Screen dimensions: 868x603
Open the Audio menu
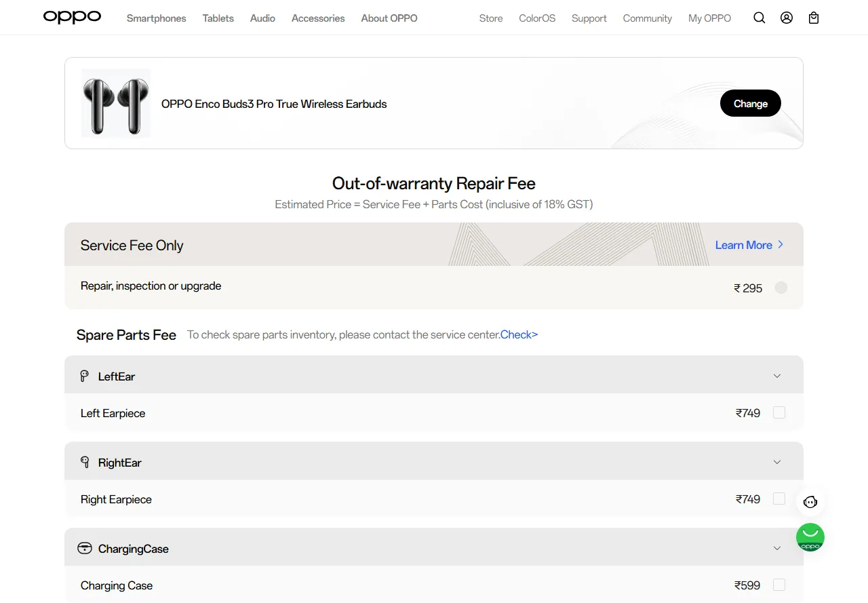click(x=262, y=18)
